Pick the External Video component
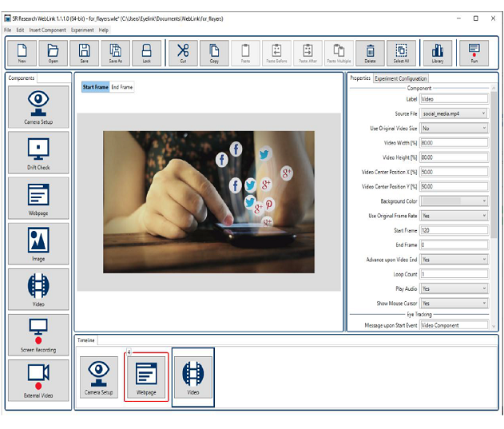 pos(38,380)
